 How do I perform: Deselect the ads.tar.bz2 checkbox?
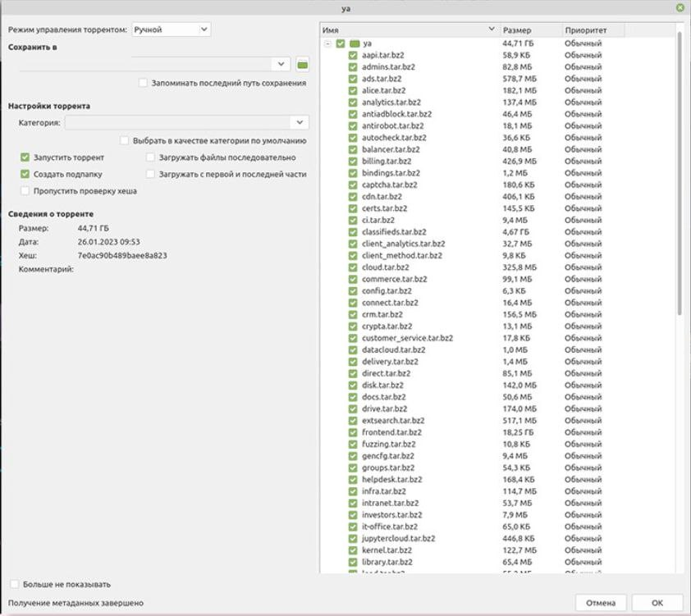tap(353, 79)
